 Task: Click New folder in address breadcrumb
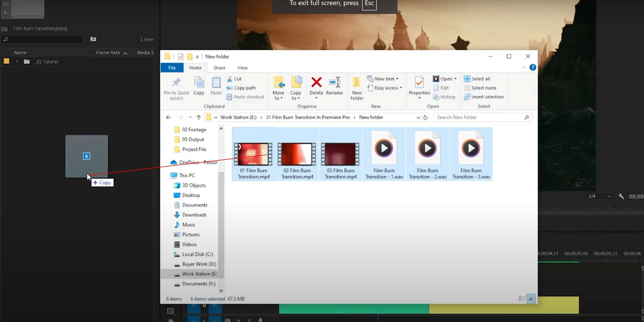[371, 117]
